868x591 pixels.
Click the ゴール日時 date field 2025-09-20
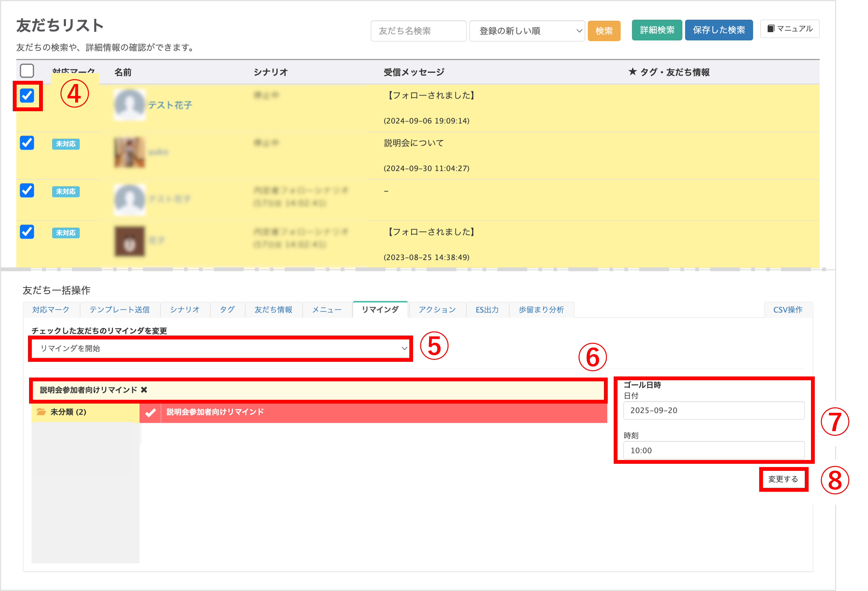(x=714, y=410)
